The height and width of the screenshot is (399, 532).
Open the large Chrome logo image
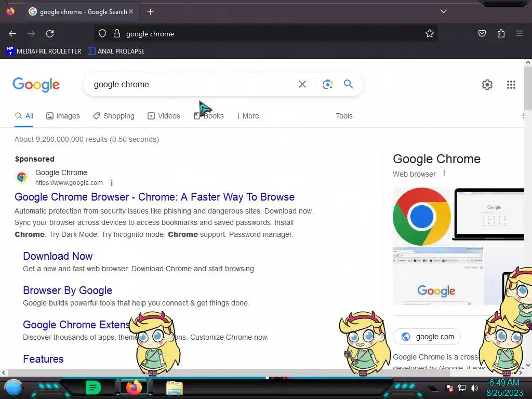(422, 217)
